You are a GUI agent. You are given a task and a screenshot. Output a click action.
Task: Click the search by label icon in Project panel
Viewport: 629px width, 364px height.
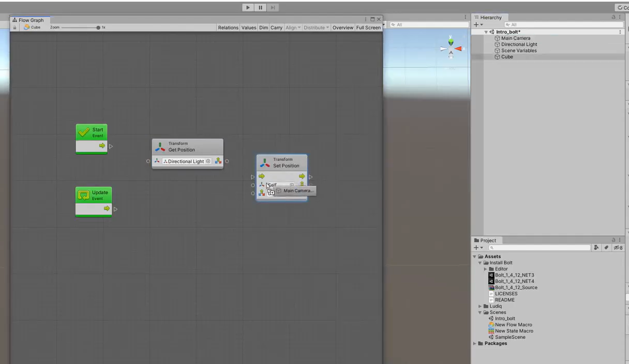pyautogui.click(x=606, y=247)
